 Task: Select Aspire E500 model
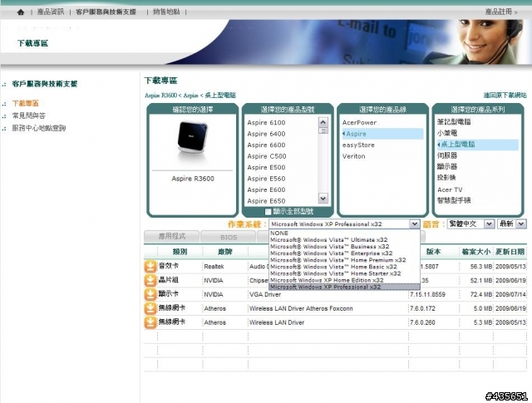pos(266,168)
